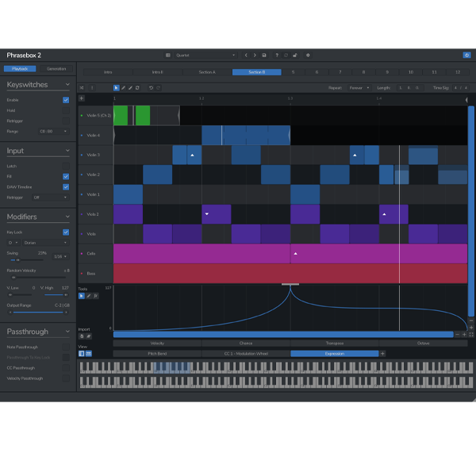Enable the Note Passthrough checkbox
This screenshot has height=476, width=476.
66,347
